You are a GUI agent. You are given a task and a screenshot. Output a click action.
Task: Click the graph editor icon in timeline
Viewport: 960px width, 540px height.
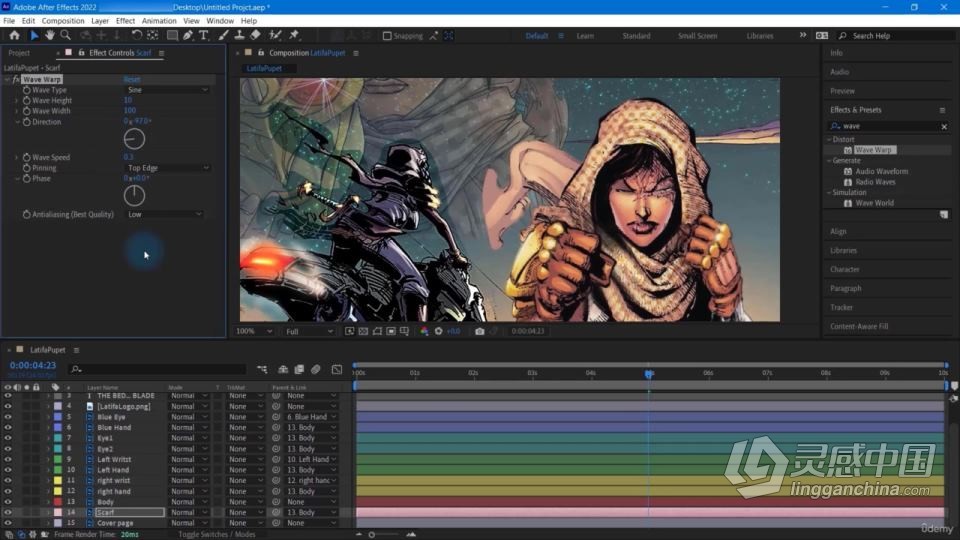(337, 369)
